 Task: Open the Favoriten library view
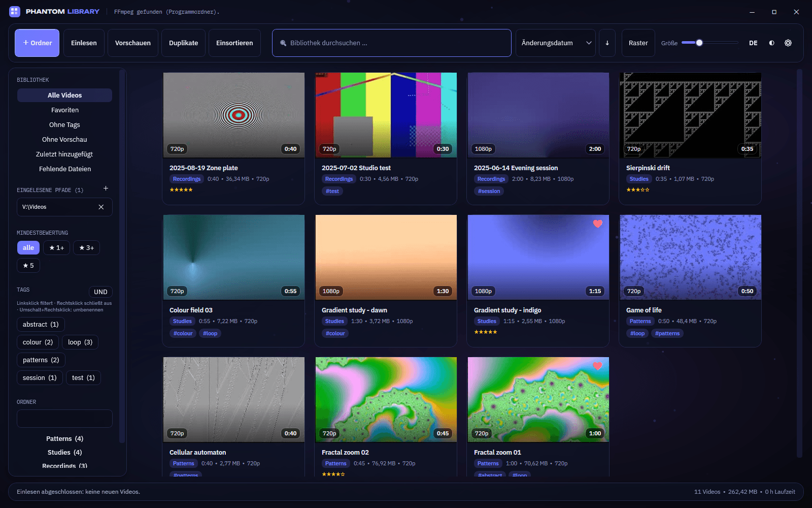pyautogui.click(x=64, y=110)
